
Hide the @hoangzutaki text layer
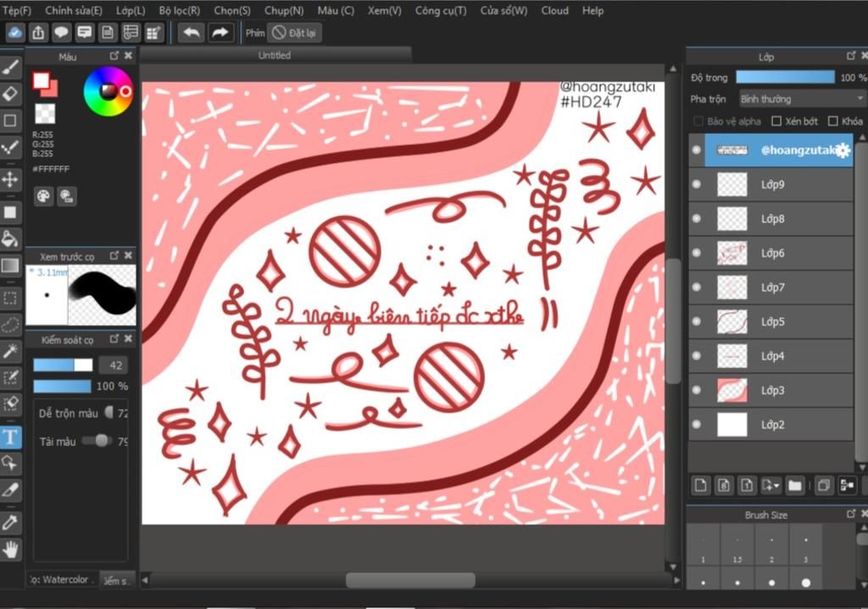697,149
